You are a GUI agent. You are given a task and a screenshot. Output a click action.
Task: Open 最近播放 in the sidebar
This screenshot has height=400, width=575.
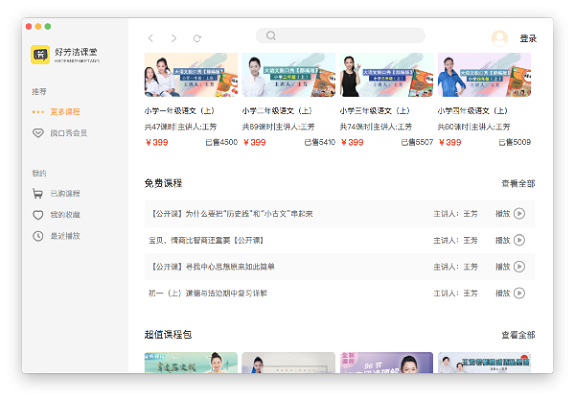(x=65, y=236)
